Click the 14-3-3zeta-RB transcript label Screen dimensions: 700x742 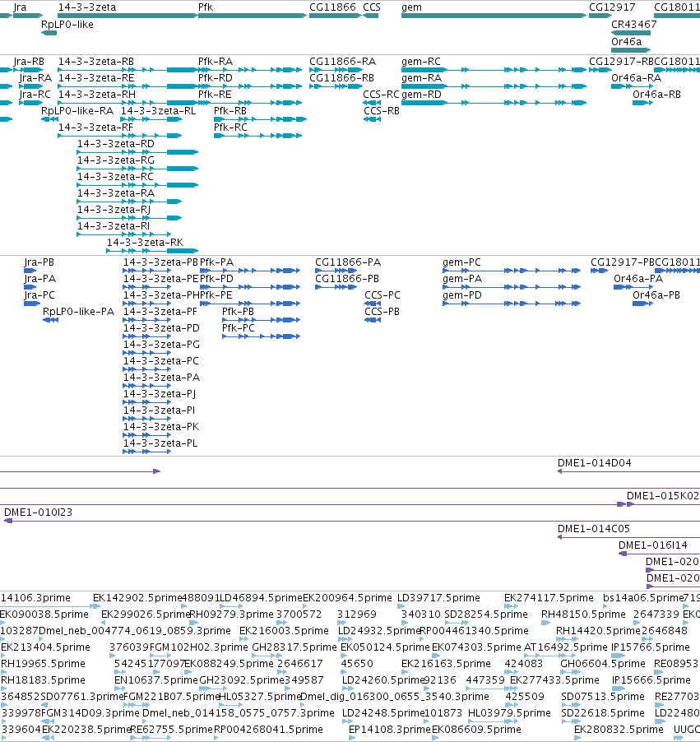[x=96, y=62]
